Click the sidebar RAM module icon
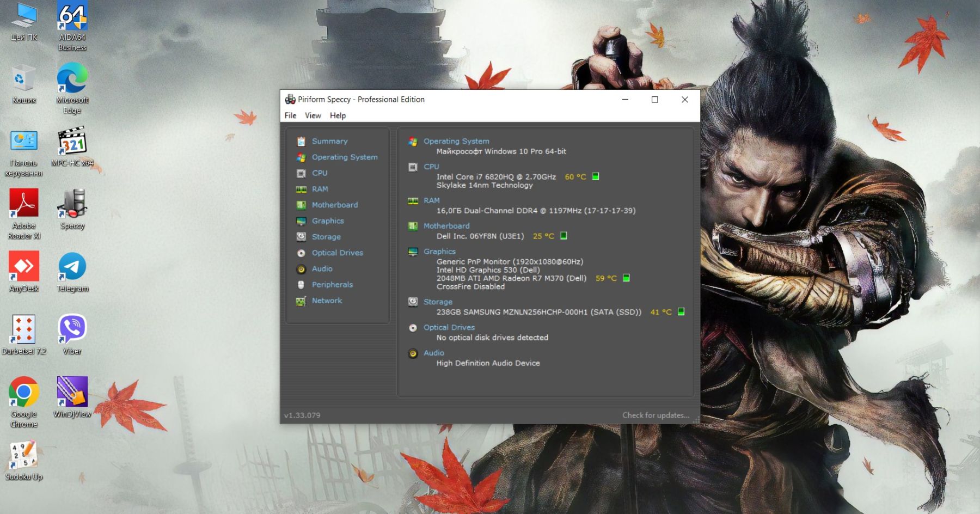Viewport: 980px width, 514px height. (x=301, y=189)
